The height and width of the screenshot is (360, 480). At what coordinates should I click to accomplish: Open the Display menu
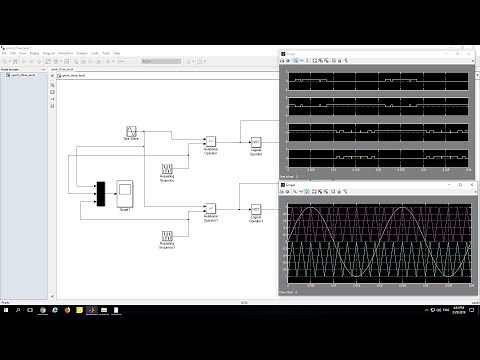tap(34, 53)
